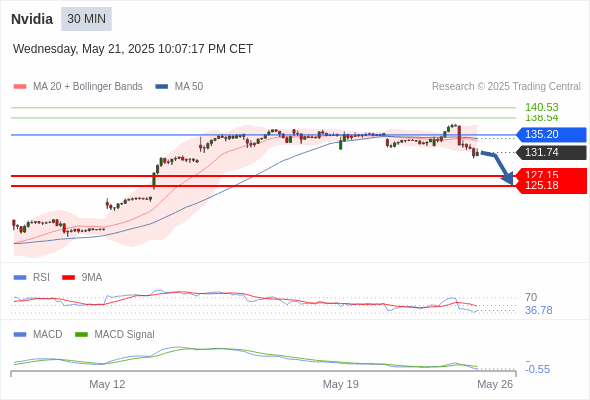
Task: Click the blue downward forecast arrow
Action: (498, 167)
